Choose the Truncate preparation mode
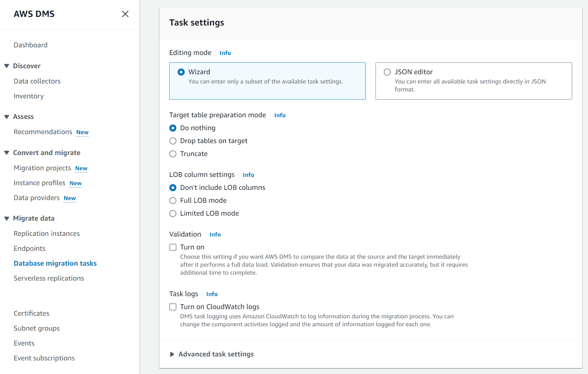 point(173,154)
